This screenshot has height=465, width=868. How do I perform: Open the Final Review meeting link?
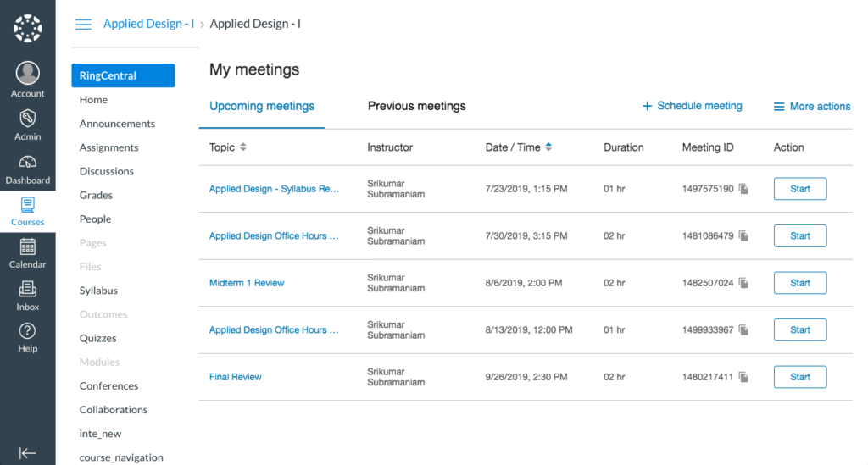click(x=236, y=377)
